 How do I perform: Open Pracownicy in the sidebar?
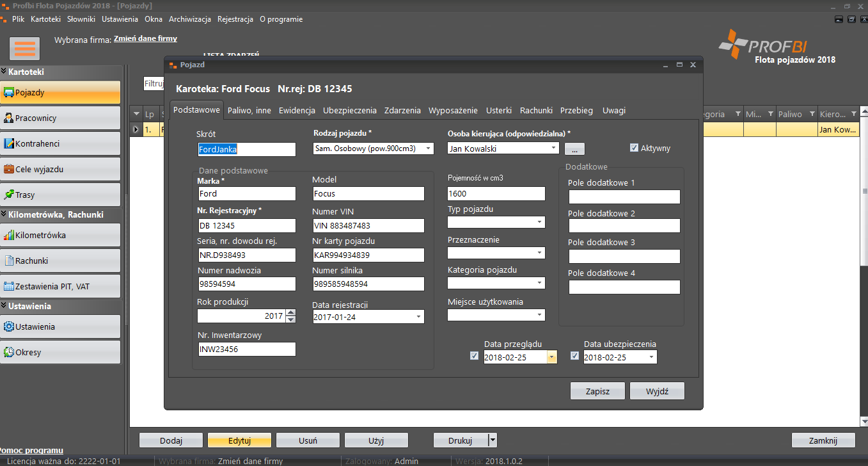click(60, 118)
